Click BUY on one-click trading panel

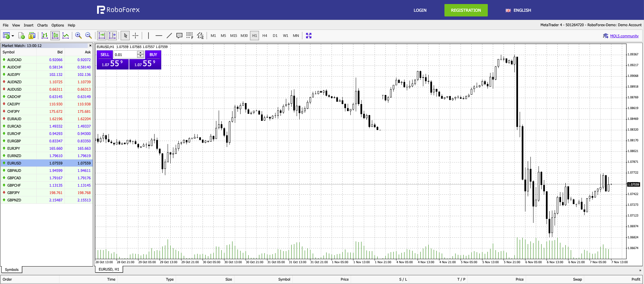click(x=153, y=55)
